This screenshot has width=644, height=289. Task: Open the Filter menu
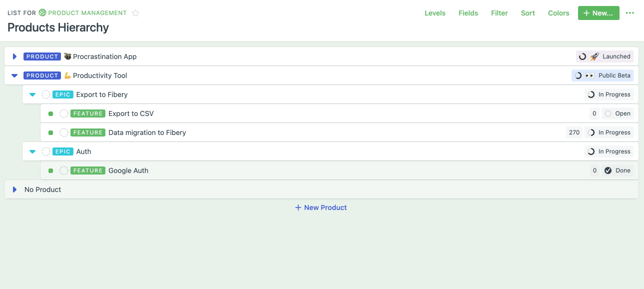[x=499, y=13]
